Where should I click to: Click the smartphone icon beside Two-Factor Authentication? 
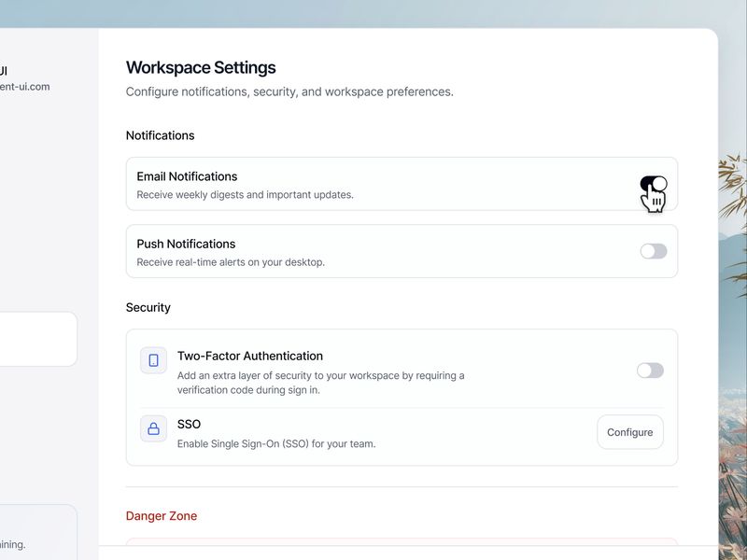[153, 360]
